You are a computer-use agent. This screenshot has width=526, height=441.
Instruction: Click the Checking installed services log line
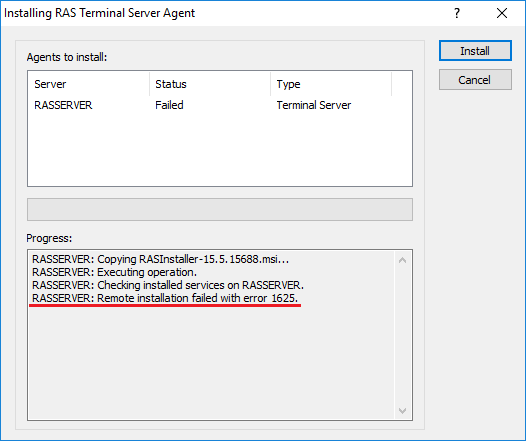(168, 285)
